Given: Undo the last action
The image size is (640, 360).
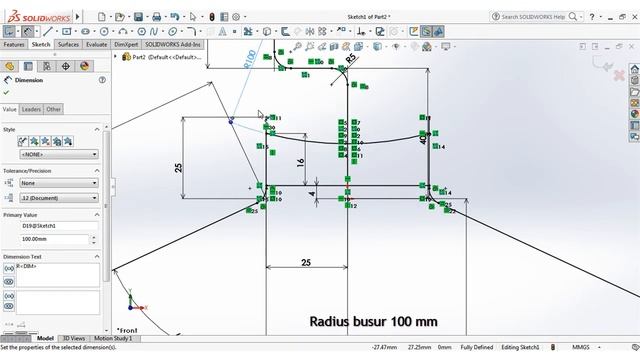Looking at the screenshot, I should pos(175,17).
